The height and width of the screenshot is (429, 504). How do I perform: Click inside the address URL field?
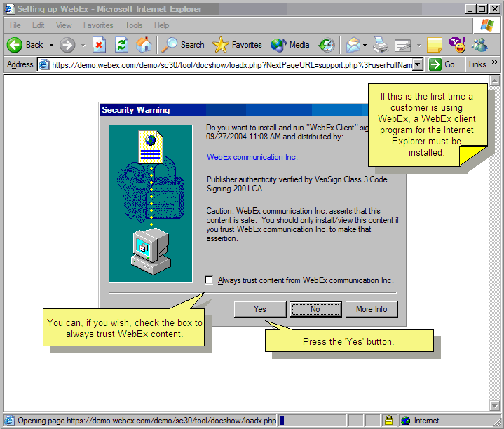[231, 64]
